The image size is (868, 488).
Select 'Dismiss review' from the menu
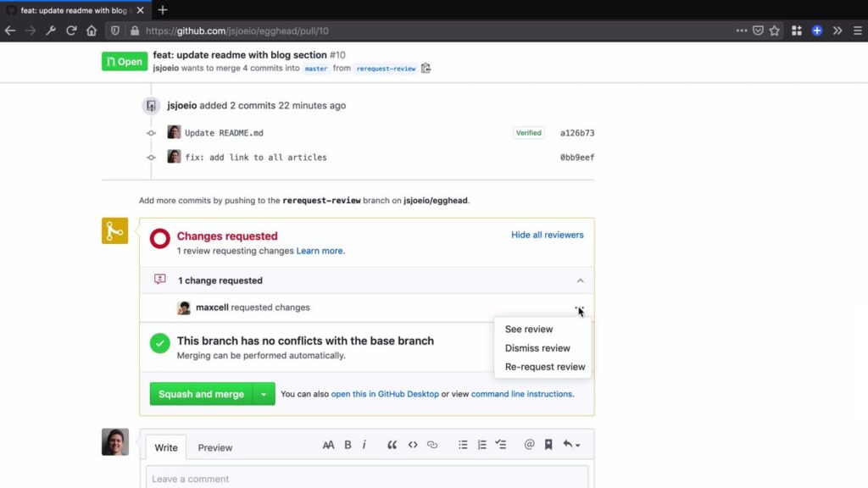[x=539, y=347]
